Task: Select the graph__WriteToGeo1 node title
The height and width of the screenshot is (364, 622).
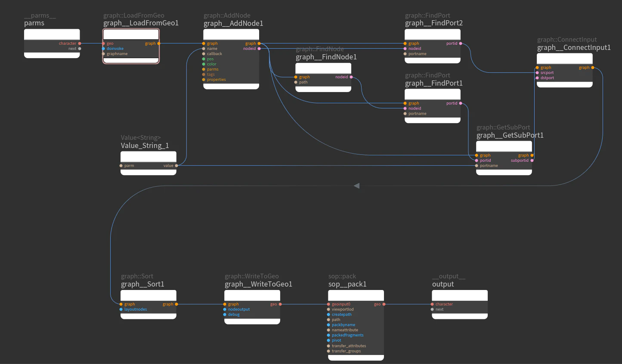Action: coord(258,284)
